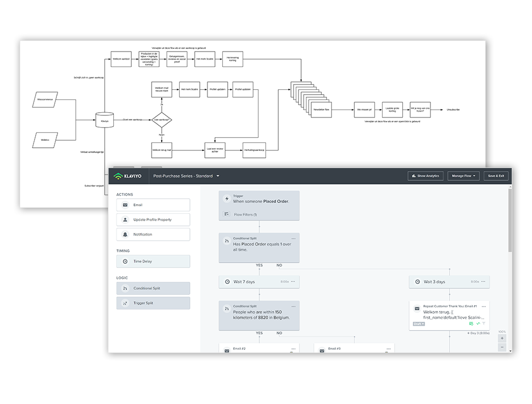Select the 'Welkom terug' email subject text

pos(454,315)
